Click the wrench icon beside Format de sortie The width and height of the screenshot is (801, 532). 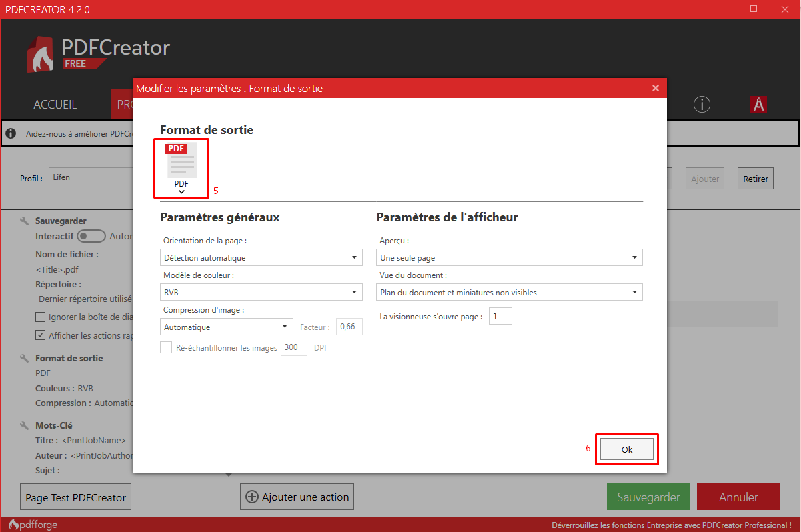click(25, 358)
